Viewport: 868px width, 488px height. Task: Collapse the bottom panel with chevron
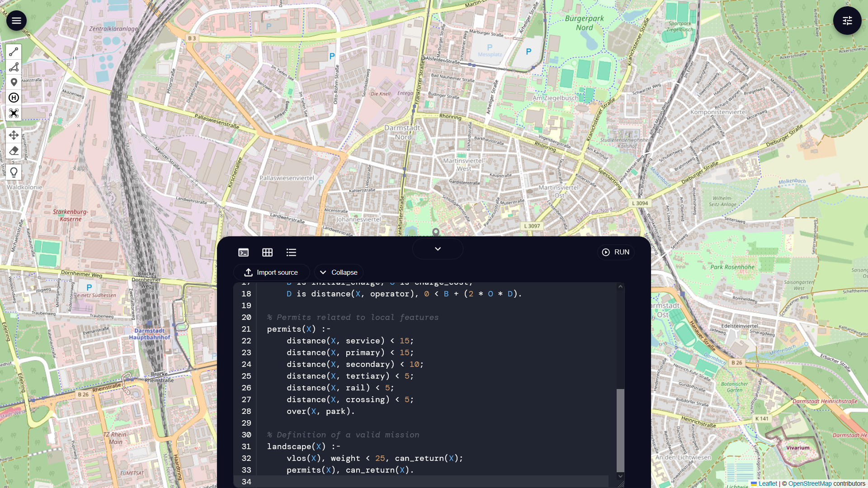coord(438,249)
